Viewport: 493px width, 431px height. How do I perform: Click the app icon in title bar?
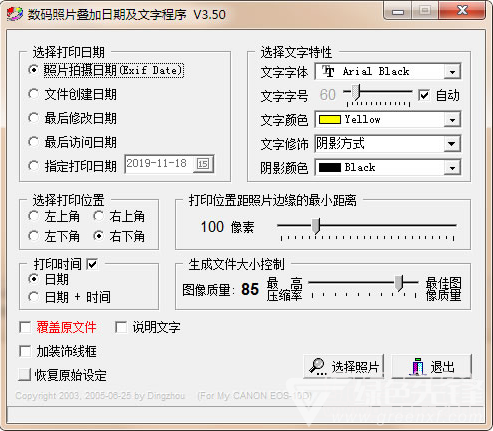pyautogui.click(x=14, y=14)
